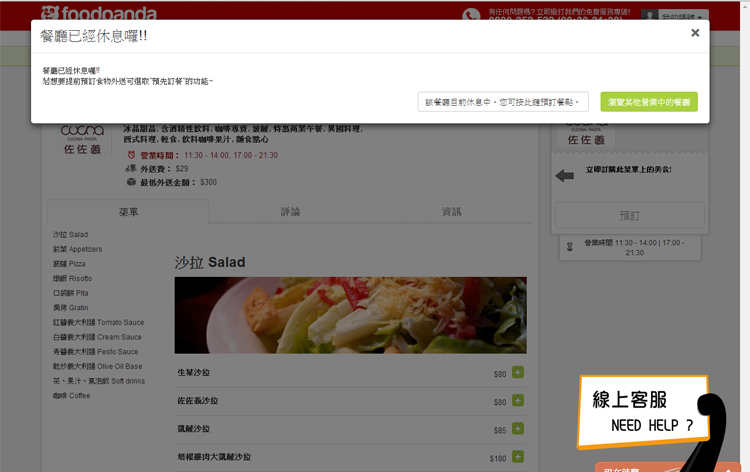Select Pizza category in sidebar
The height and width of the screenshot is (472, 750).
pos(69,263)
